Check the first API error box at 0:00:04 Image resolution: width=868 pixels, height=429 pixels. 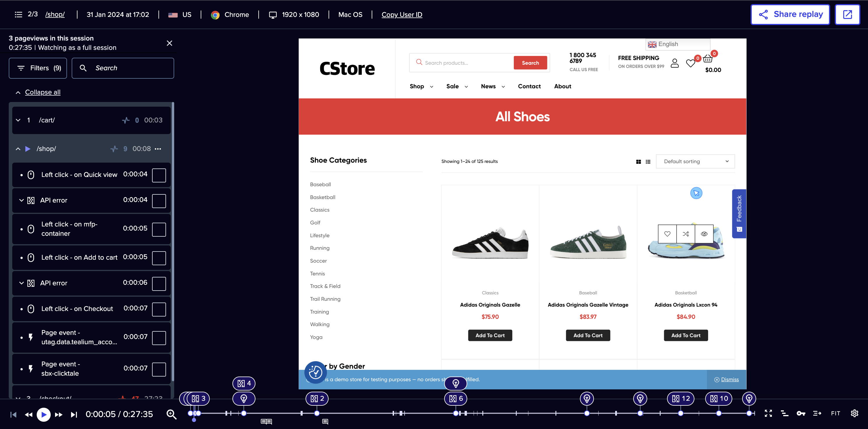click(x=159, y=201)
